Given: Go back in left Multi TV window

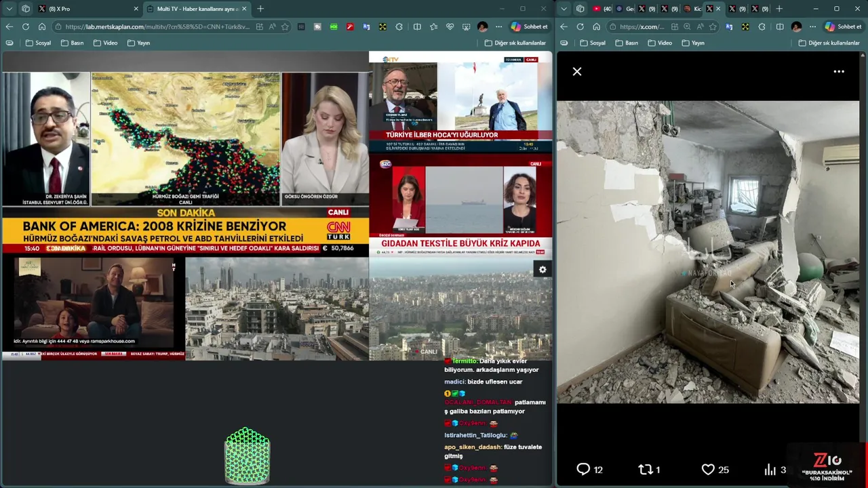Looking at the screenshot, I should [9, 26].
